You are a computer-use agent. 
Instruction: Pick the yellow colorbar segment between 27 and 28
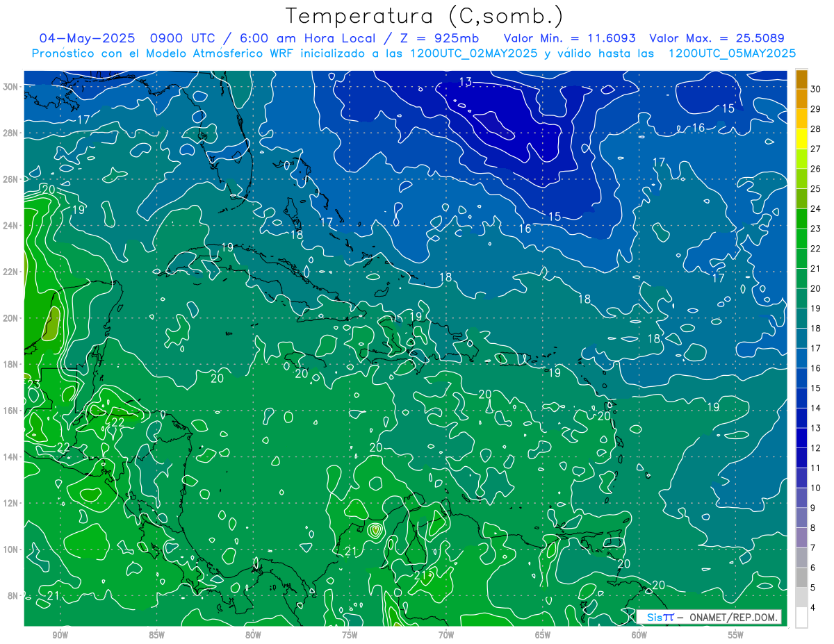[x=801, y=139]
